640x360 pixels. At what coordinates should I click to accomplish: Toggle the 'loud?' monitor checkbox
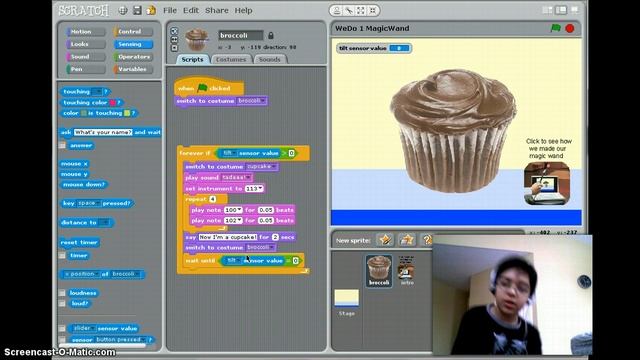pos(62,303)
